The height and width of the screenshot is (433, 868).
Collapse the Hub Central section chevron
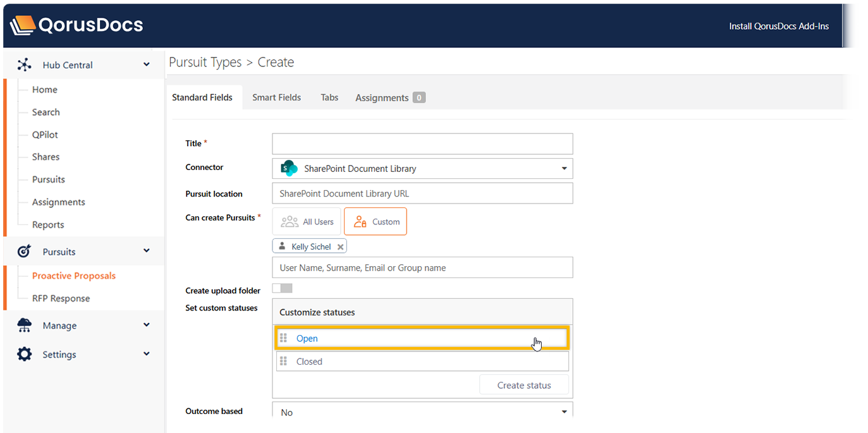coord(147,64)
